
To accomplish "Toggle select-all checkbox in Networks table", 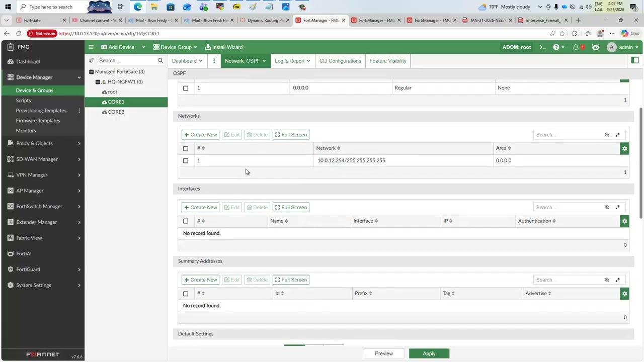I will (x=186, y=148).
